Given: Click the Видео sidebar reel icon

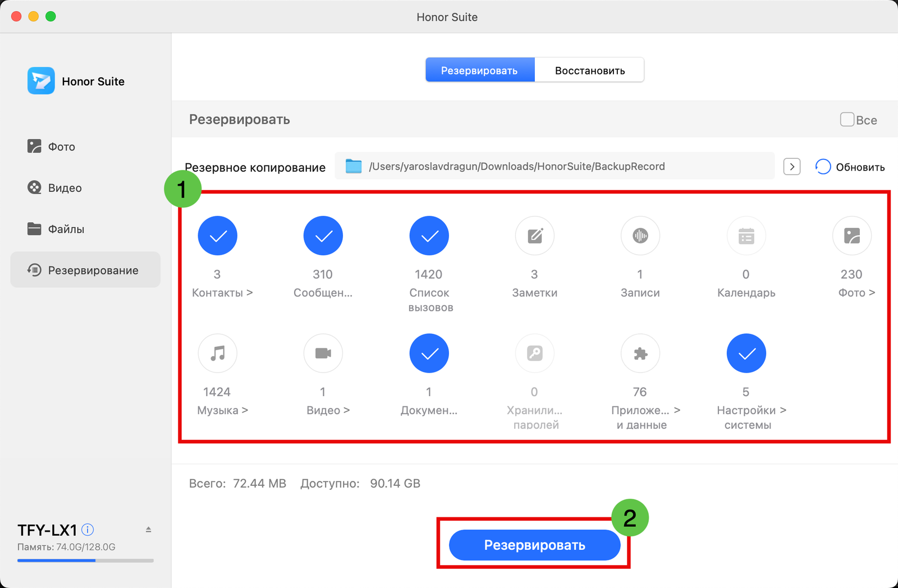Looking at the screenshot, I should coord(34,187).
